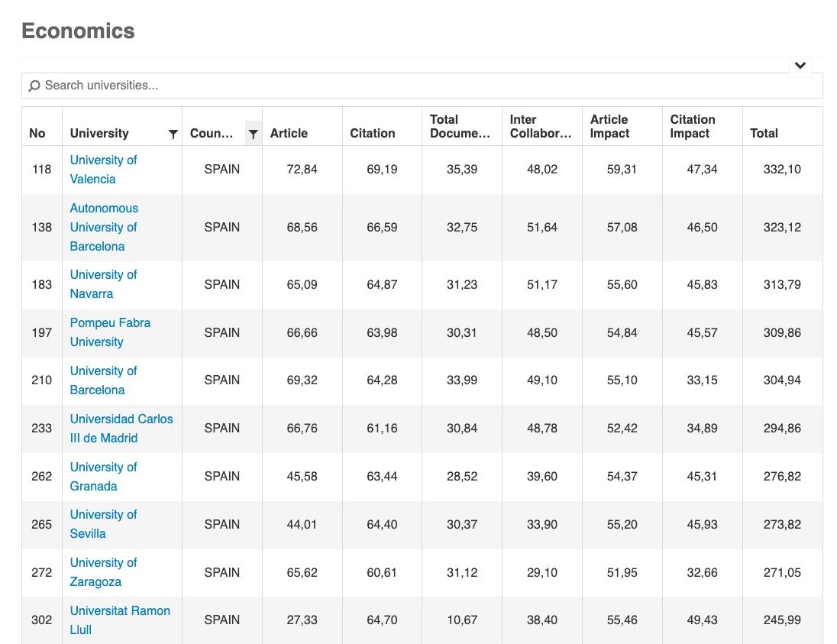Viewport: 837px width, 644px height.
Task: Click citation score 64,40
Action: 382,524
